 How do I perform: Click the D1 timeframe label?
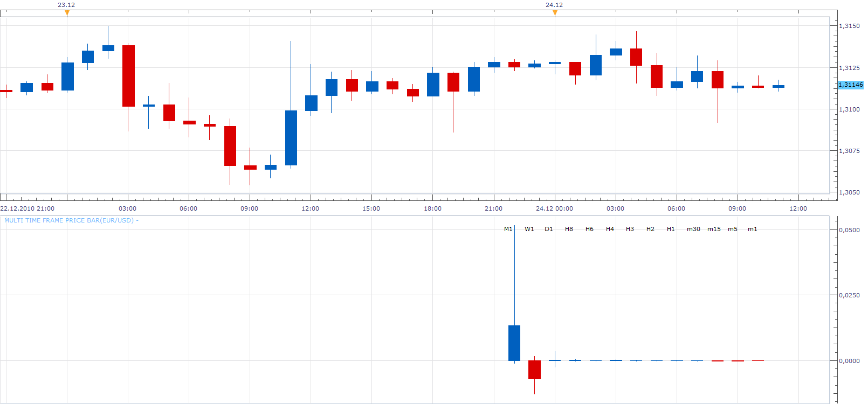(549, 229)
